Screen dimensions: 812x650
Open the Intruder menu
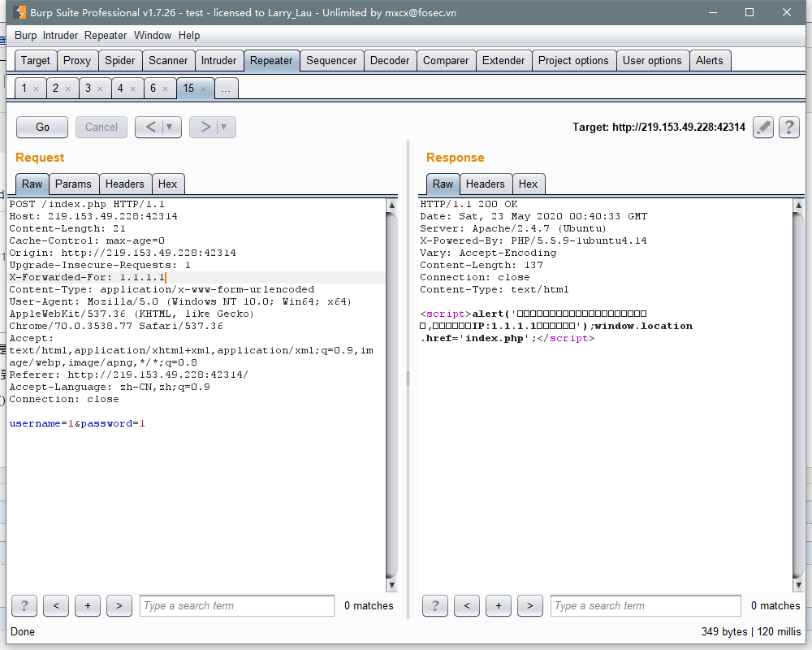click(60, 35)
